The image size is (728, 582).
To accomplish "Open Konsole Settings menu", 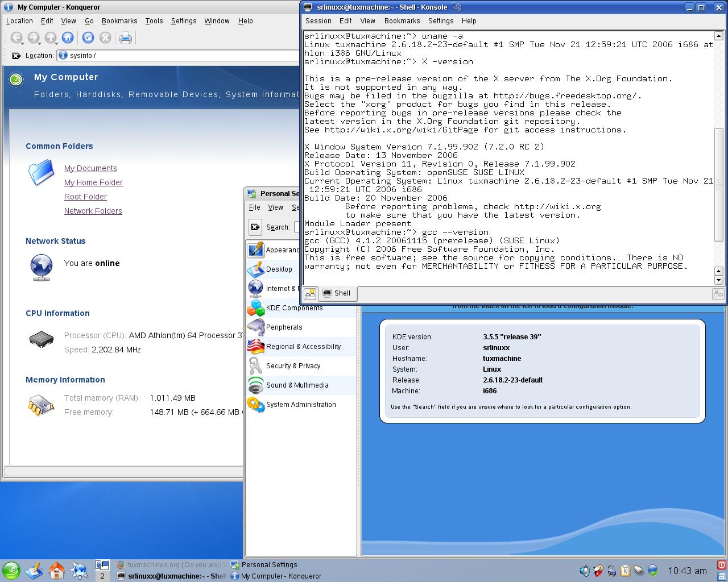I will (x=441, y=21).
